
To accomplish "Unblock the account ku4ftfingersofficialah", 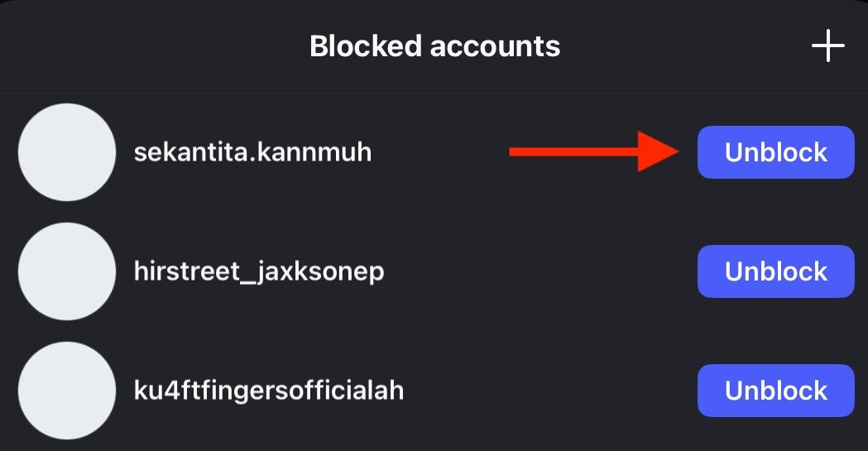I will 775,391.
